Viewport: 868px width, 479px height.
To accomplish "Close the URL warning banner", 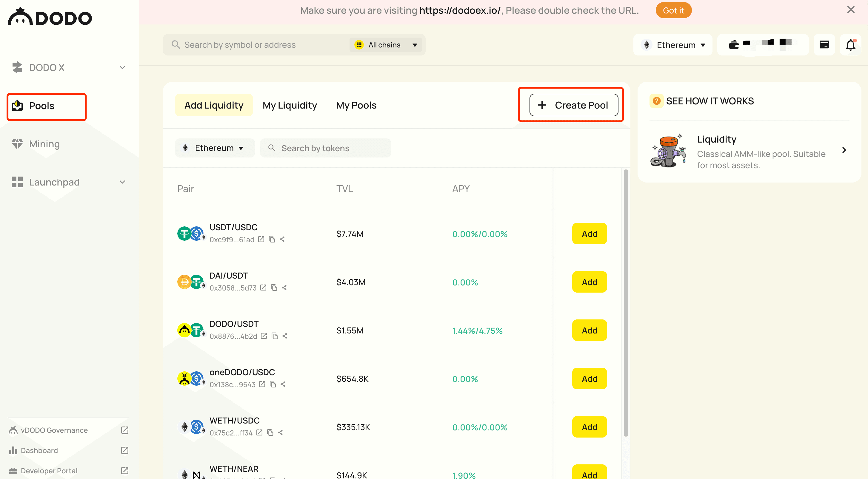I will 851,10.
